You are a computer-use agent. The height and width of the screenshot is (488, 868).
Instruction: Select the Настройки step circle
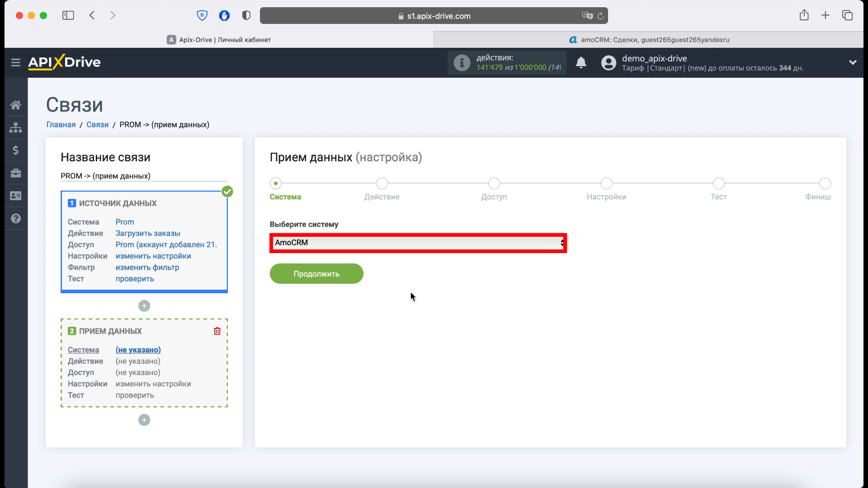tap(606, 183)
